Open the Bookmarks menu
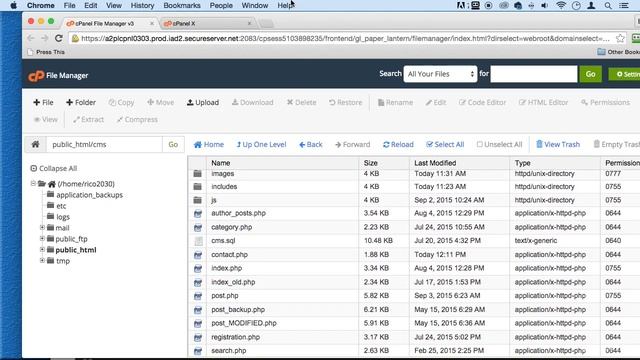Screen dimensions: 640x360 coord(182,5)
